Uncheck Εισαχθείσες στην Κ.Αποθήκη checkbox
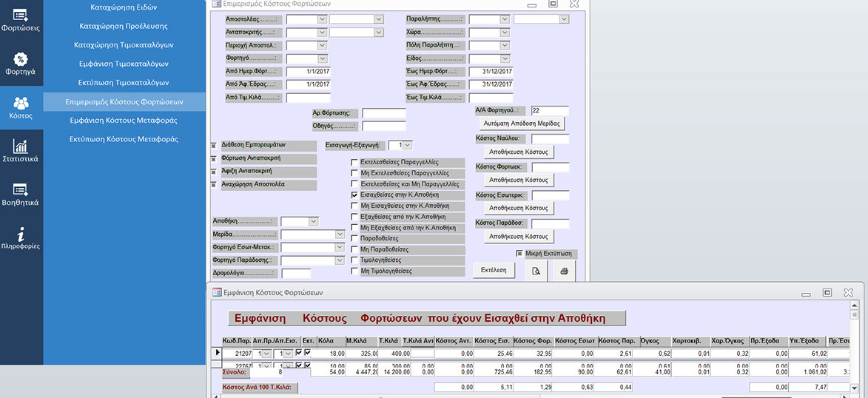Viewport: 868px width, 398px height. [354, 195]
